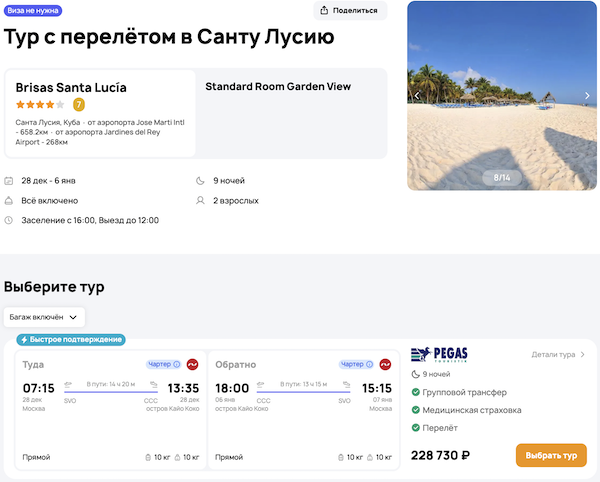600x482 pixels.
Task: Open the Детали тура link
Action: [558, 354]
